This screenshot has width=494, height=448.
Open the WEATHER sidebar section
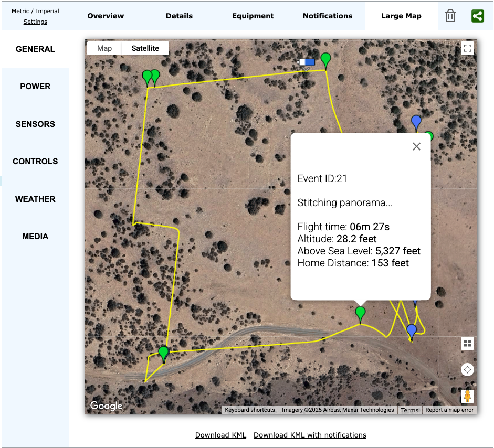tap(35, 199)
